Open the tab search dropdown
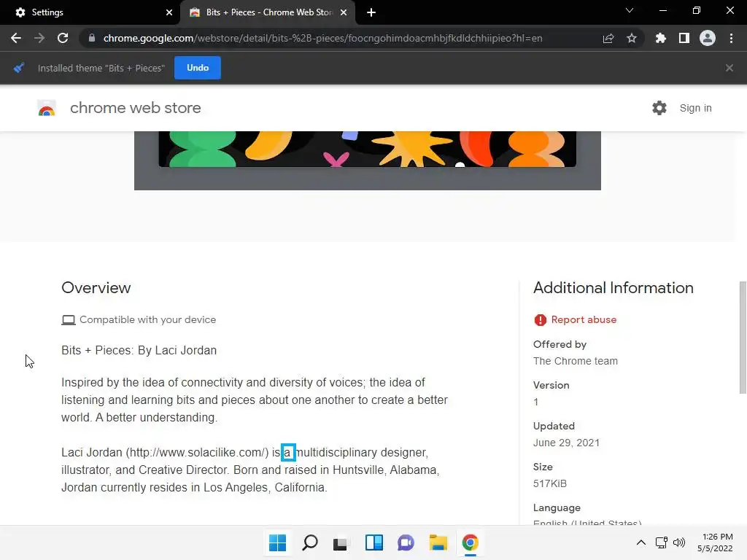The height and width of the screenshot is (560, 747). click(630, 10)
